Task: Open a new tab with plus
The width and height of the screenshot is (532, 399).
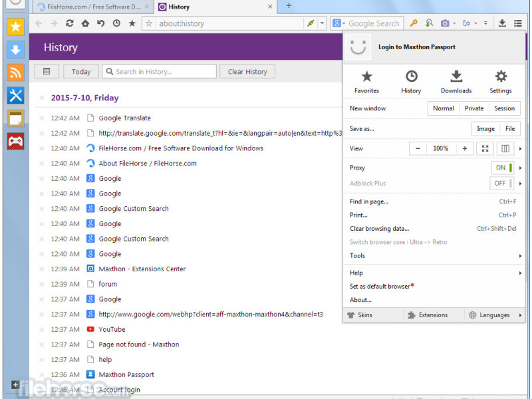Action: coord(289,6)
